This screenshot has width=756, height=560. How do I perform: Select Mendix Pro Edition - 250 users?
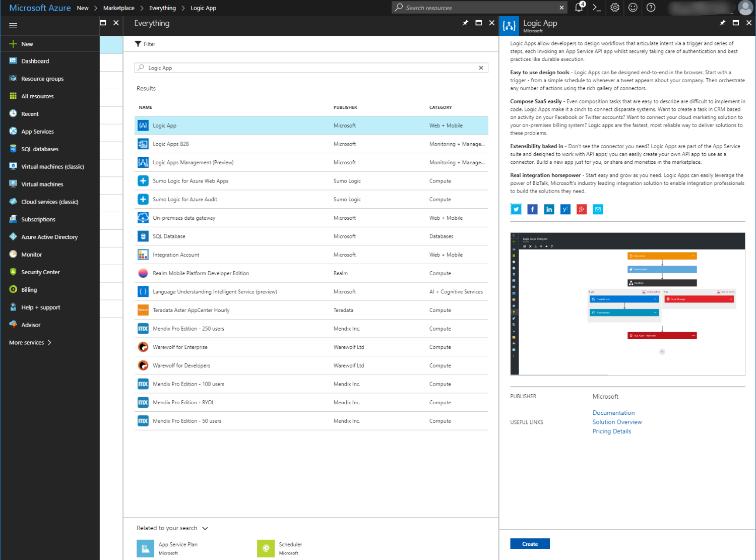pyautogui.click(x=311, y=329)
